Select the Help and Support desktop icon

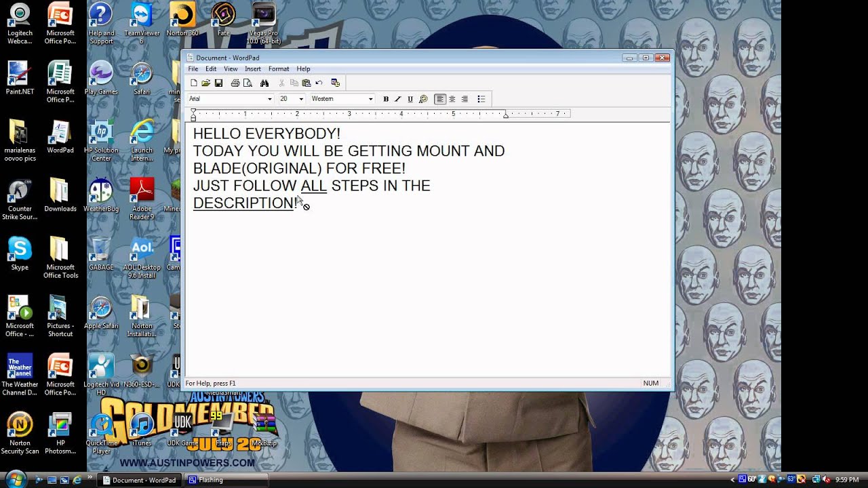point(101,24)
